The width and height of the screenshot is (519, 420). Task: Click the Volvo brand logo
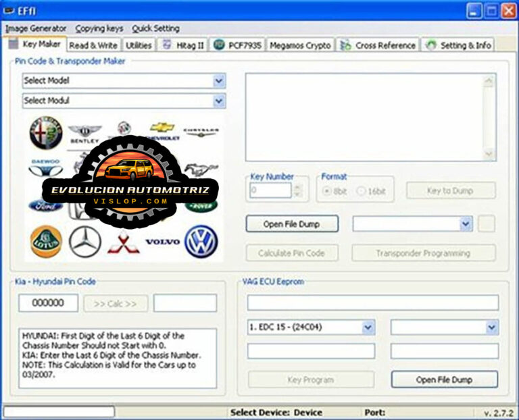coord(162,242)
